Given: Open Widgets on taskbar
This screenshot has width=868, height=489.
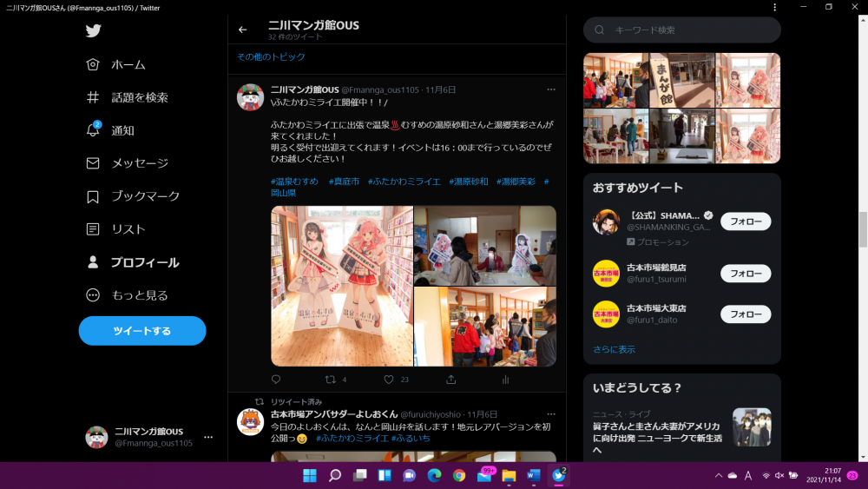Looking at the screenshot, I should (x=385, y=475).
